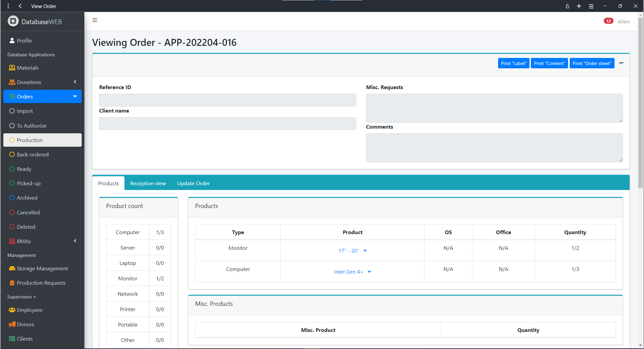The width and height of the screenshot is (644, 349).
Task: Open the Intel Gen 4+ product dropdown
Action: click(x=352, y=272)
